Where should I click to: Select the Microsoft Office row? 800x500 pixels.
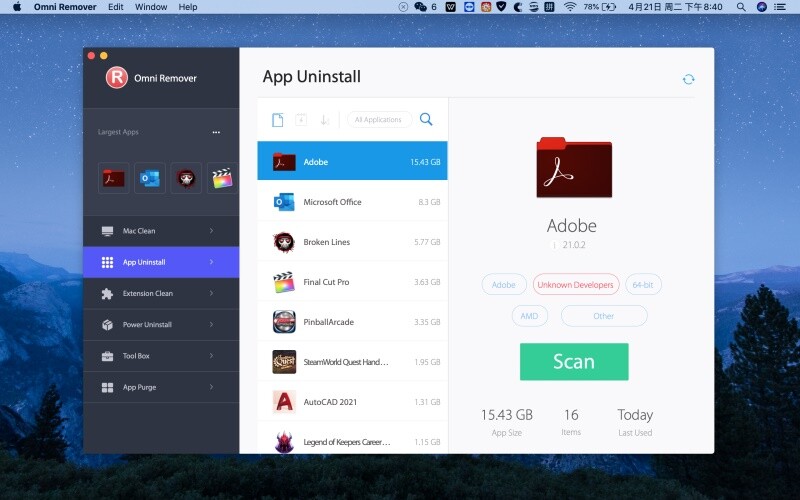tap(352, 202)
